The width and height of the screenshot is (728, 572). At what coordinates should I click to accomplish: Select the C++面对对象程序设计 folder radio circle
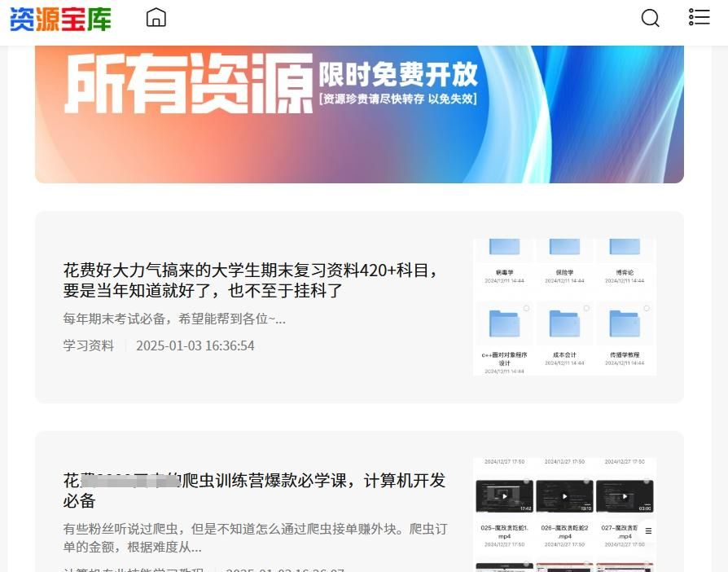527,309
